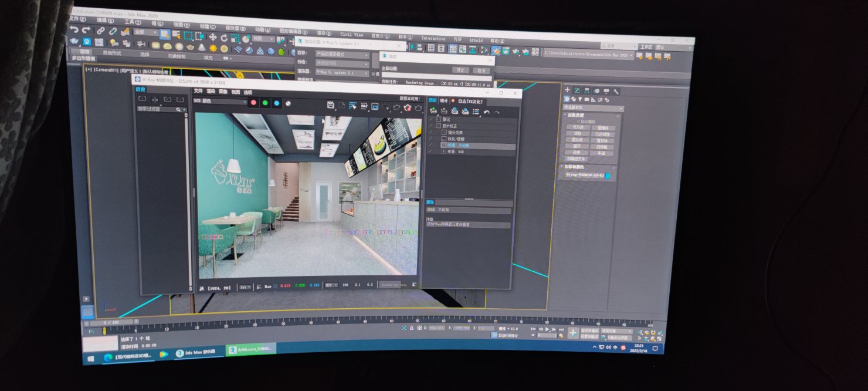Click the undo arrow in VFB layers panel

point(486,112)
